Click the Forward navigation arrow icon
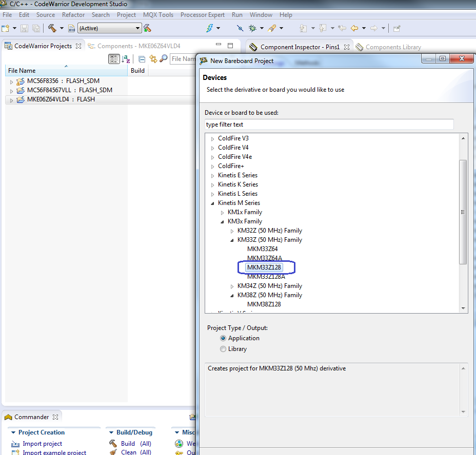The width and height of the screenshot is (476, 455). click(x=374, y=28)
